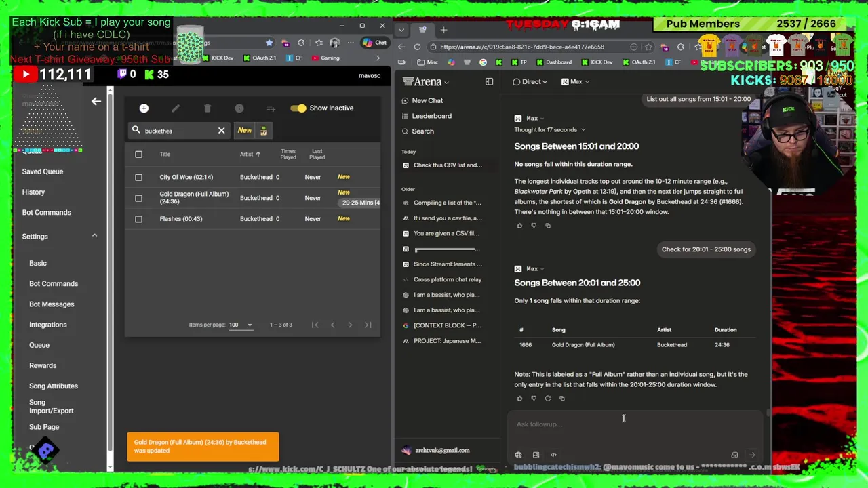Bookmark arena.ai with the star icon
The height and width of the screenshot is (488, 868).
click(x=648, y=47)
